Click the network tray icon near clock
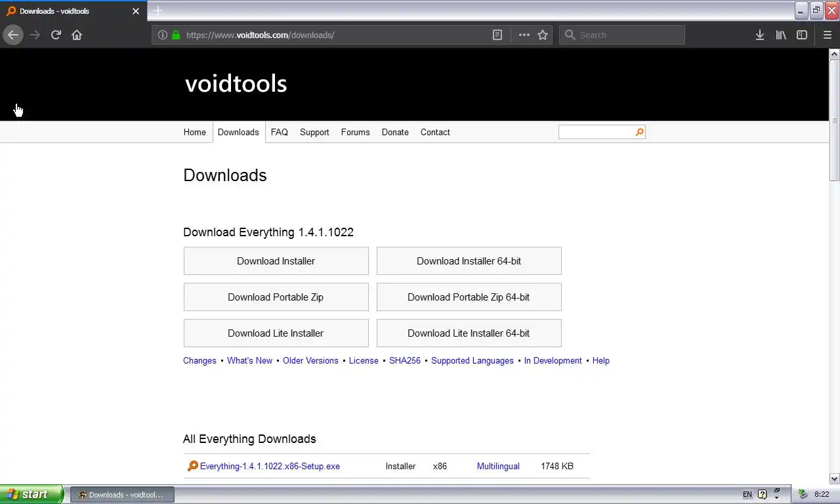 click(x=802, y=494)
